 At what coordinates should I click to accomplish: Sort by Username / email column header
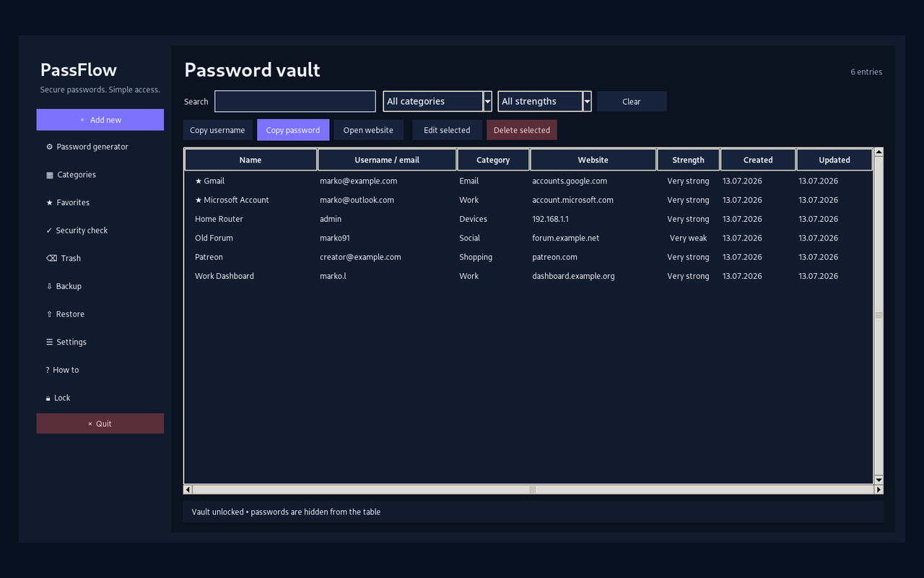(387, 160)
